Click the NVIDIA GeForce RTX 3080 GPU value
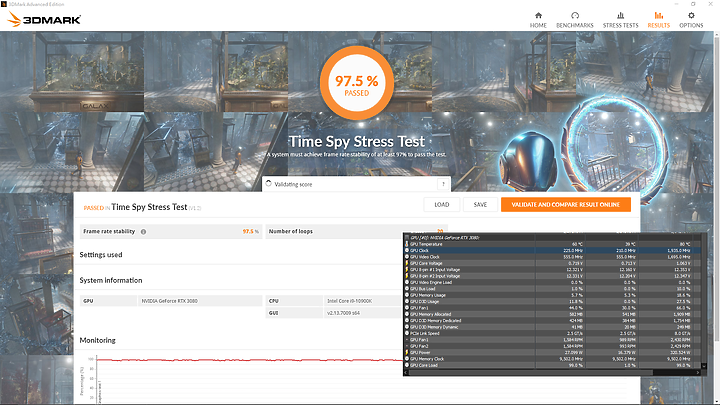Screen dimensions: 720x405 coord(169,301)
